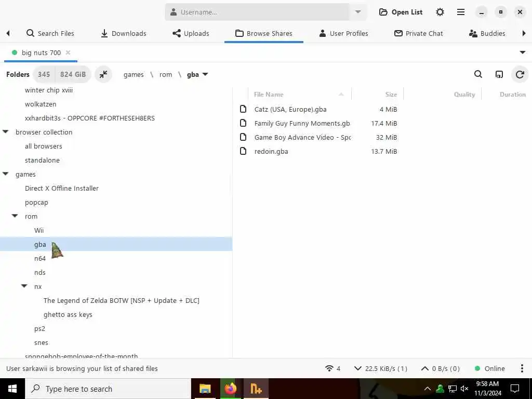The width and height of the screenshot is (532, 399).
Task: Click the find in shares search icon
Action: pos(478,74)
